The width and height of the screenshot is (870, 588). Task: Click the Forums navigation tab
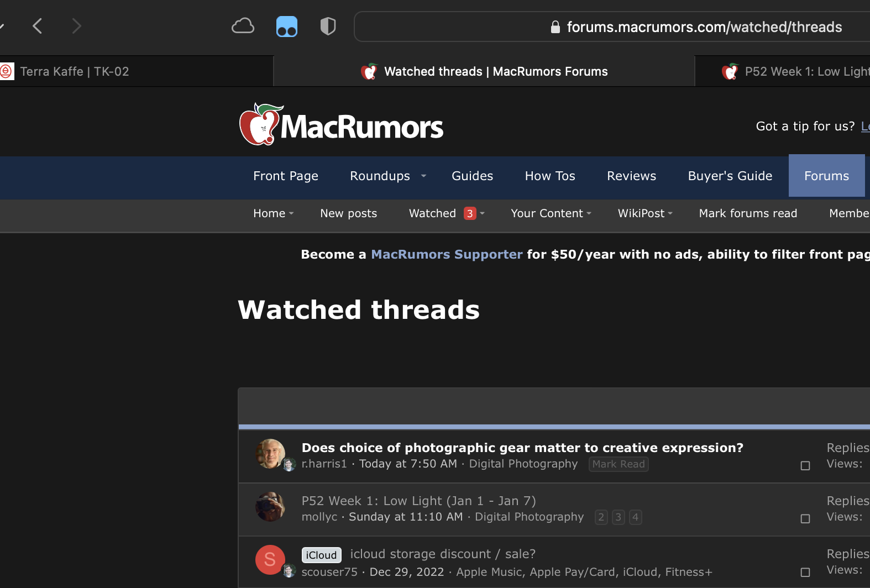[826, 176]
